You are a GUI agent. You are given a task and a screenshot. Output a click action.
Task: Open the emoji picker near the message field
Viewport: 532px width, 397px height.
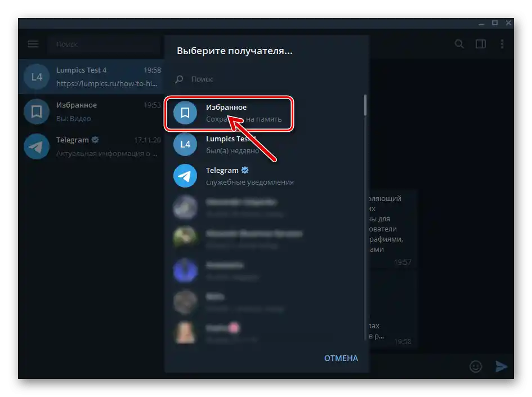coord(475,366)
